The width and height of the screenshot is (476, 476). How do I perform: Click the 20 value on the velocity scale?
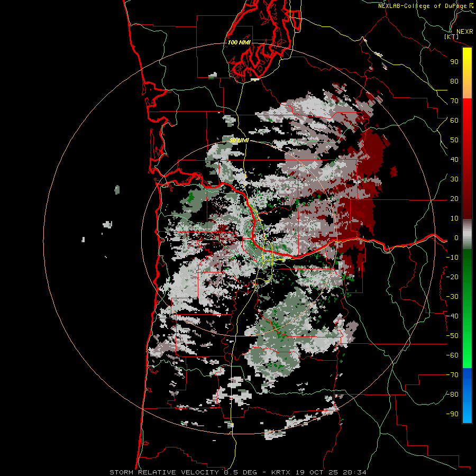454,198
